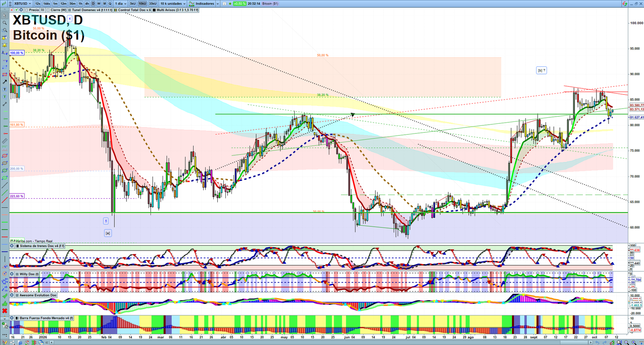Collapse the indicator header row arrow
The height and width of the screenshot is (345, 644).
coord(4,10)
